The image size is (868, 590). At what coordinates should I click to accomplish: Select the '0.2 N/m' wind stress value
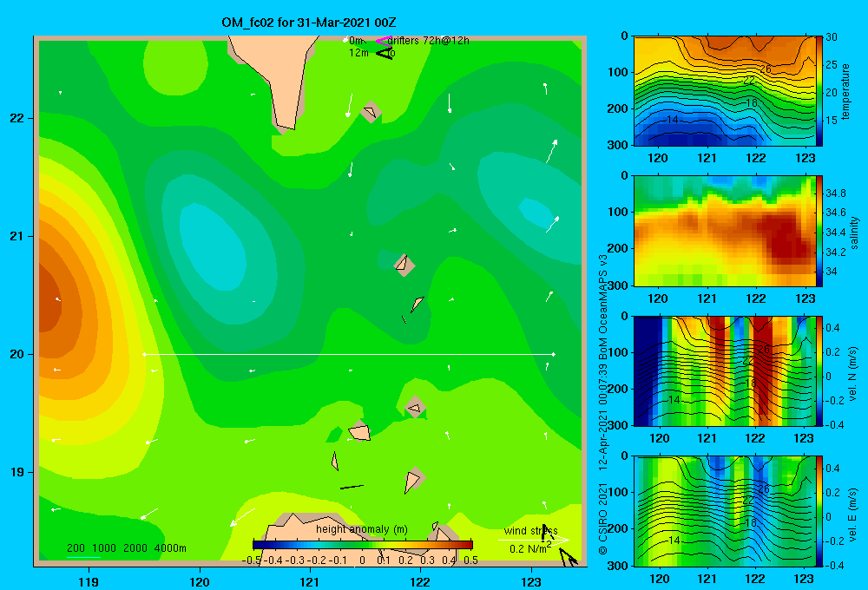coord(529,548)
